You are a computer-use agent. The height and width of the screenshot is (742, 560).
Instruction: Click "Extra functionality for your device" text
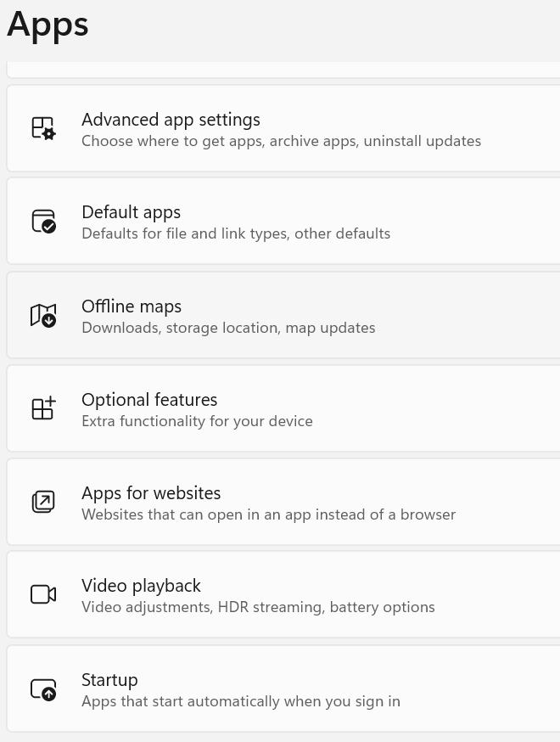[x=197, y=421]
